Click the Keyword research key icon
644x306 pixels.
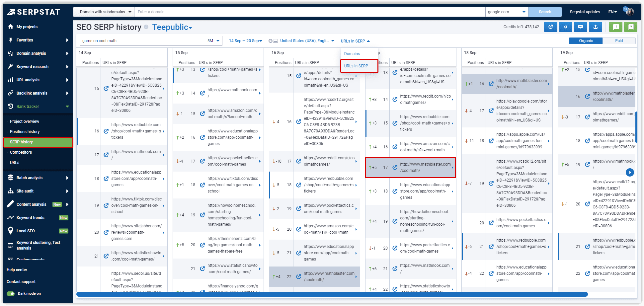[x=11, y=66]
